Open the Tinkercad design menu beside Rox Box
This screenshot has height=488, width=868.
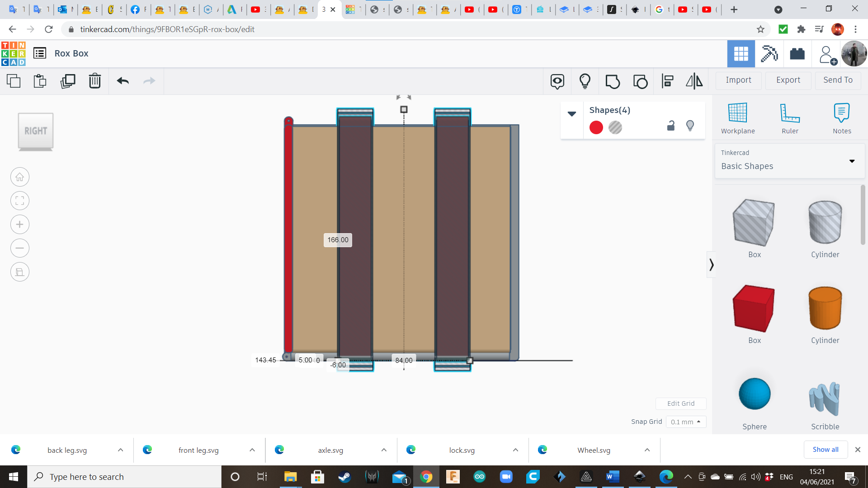coord(40,53)
